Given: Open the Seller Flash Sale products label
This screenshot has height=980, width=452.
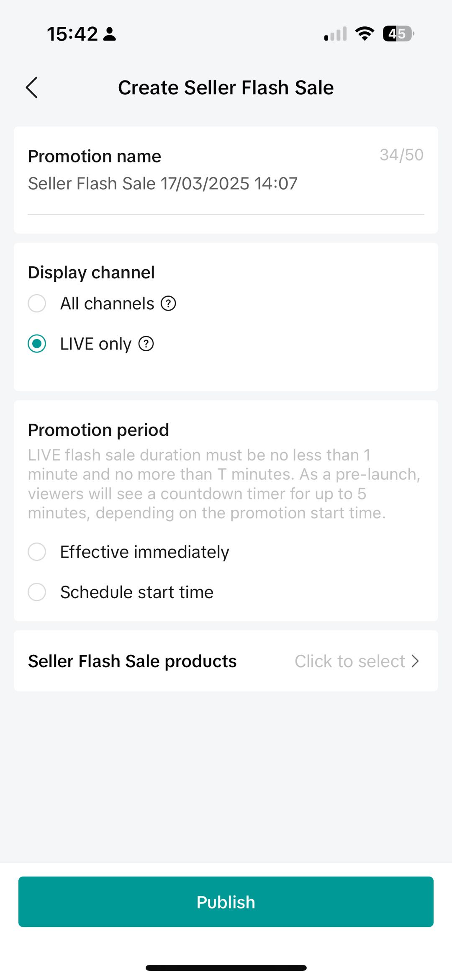Looking at the screenshot, I should 132,661.
